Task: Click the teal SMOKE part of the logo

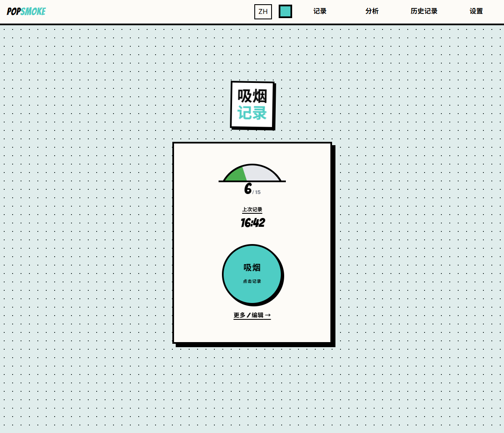Action: coord(33,11)
